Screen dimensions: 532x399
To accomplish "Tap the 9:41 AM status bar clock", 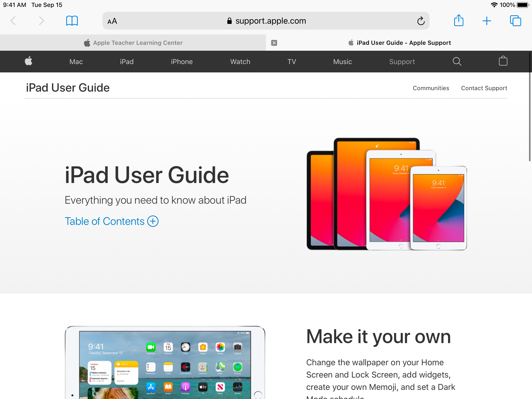I will (15, 5).
